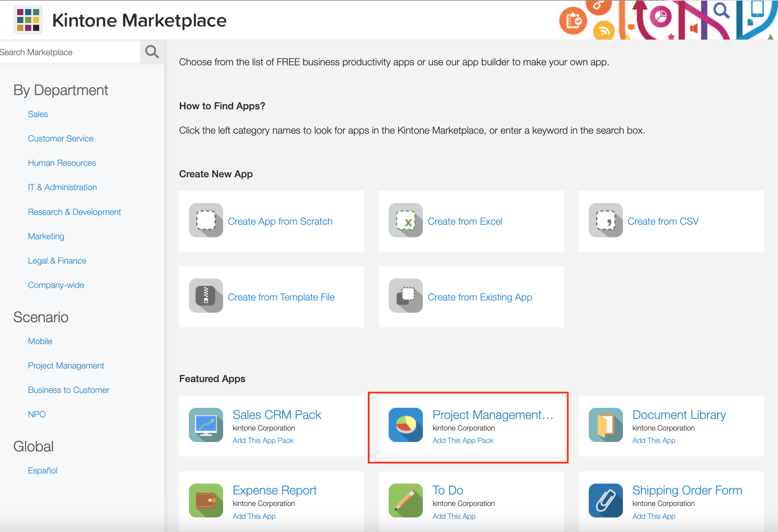This screenshot has height=532, width=778.
Task: Click the Create from Existing App icon
Action: click(x=406, y=296)
